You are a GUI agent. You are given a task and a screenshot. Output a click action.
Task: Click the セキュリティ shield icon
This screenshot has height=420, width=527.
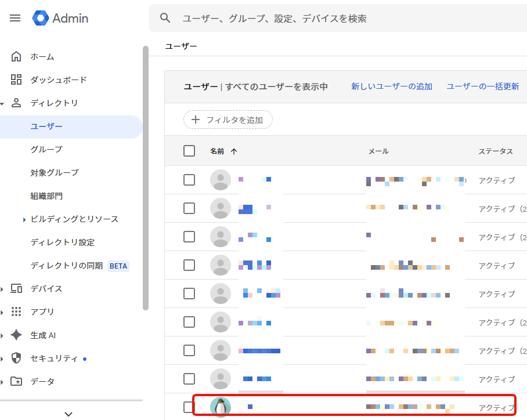[16, 358]
